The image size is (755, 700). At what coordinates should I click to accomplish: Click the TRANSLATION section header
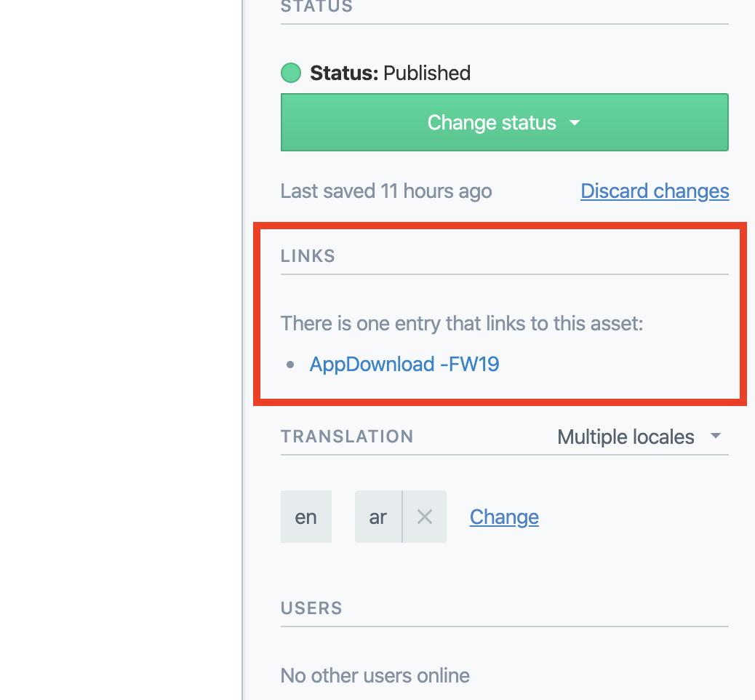point(347,437)
